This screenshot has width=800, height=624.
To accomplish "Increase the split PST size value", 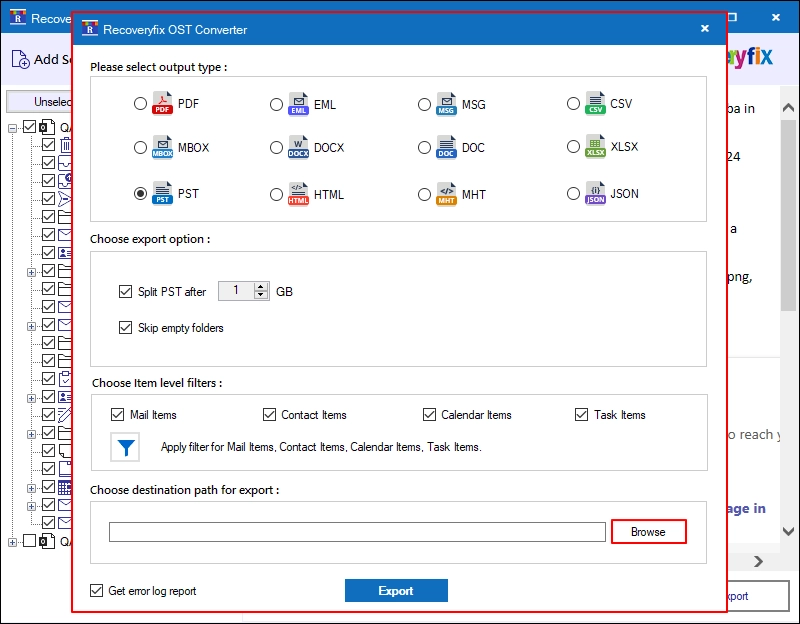I will pyautogui.click(x=261, y=287).
